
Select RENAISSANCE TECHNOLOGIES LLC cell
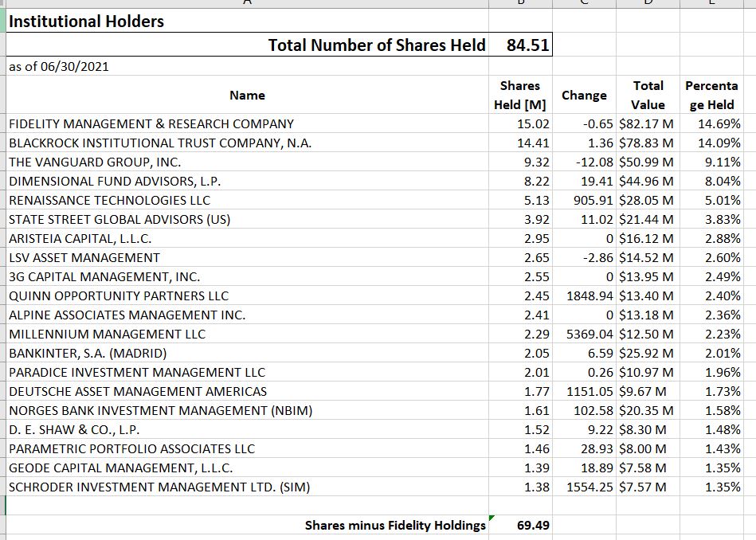tap(247, 200)
